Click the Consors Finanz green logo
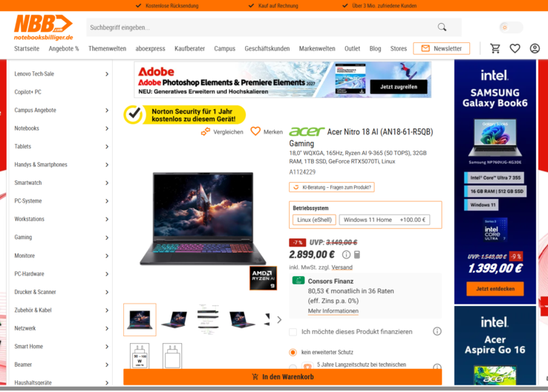This screenshot has height=392, width=548. click(299, 280)
